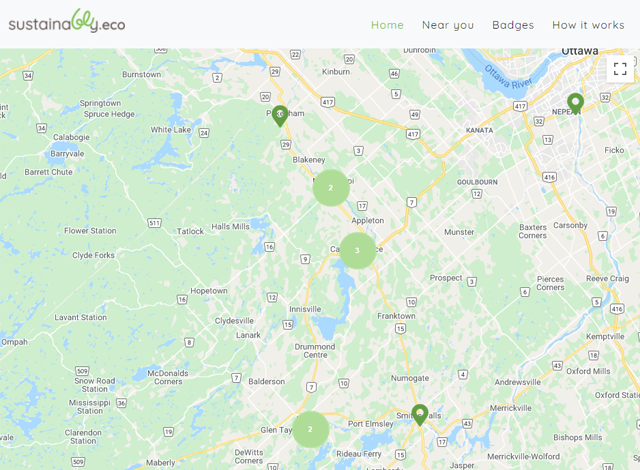The height and width of the screenshot is (470, 640).
Task: Click the Carsonby label
Action: [x=570, y=226]
